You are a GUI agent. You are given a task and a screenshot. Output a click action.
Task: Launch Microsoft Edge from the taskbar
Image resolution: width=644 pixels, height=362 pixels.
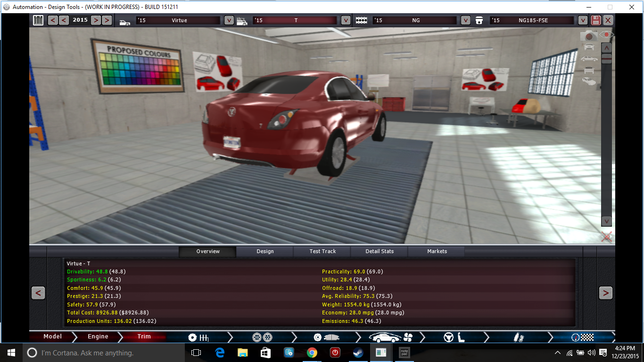click(x=219, y=353)
